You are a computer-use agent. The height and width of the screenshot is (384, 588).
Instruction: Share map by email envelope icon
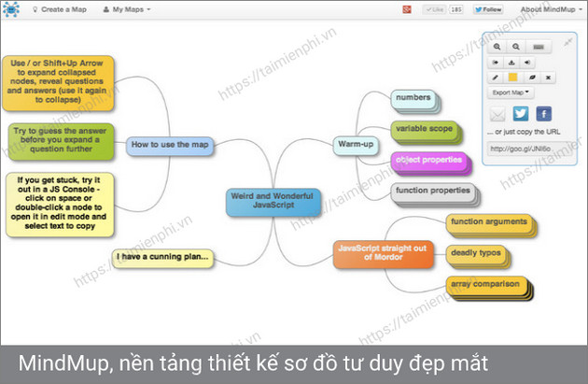tap(498, 114)
